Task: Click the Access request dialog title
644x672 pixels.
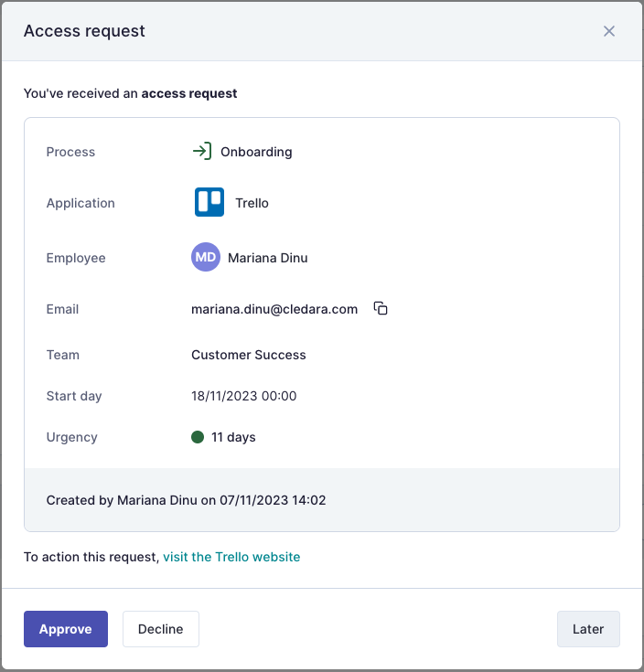Action: pos(84,31)
